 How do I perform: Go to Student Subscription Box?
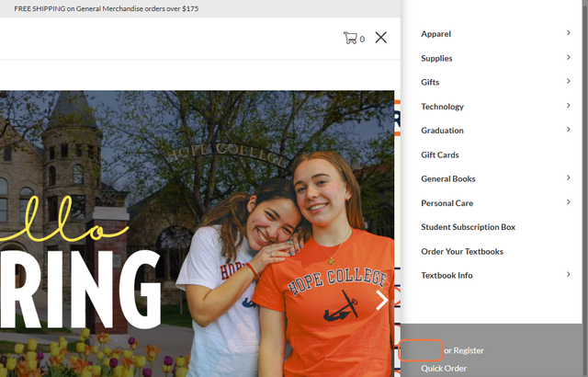point(468,227)
